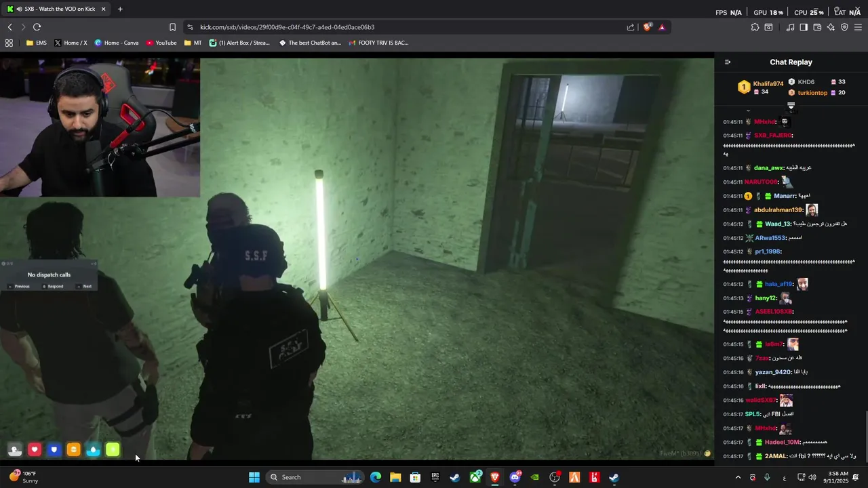The width and height of the screenshot is (868, 488).
Task: Expand the gifter leaderboard chevron
Action: point(791,106)
